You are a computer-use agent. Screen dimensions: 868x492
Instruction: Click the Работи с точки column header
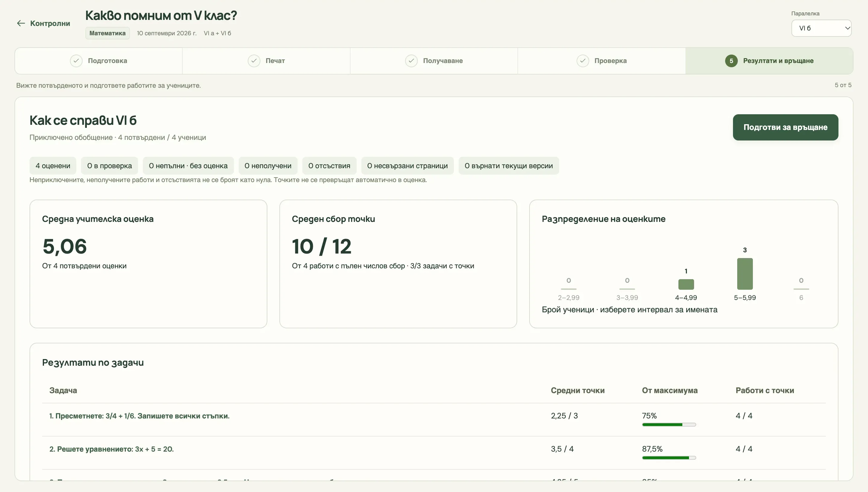[x=765, y=391]
